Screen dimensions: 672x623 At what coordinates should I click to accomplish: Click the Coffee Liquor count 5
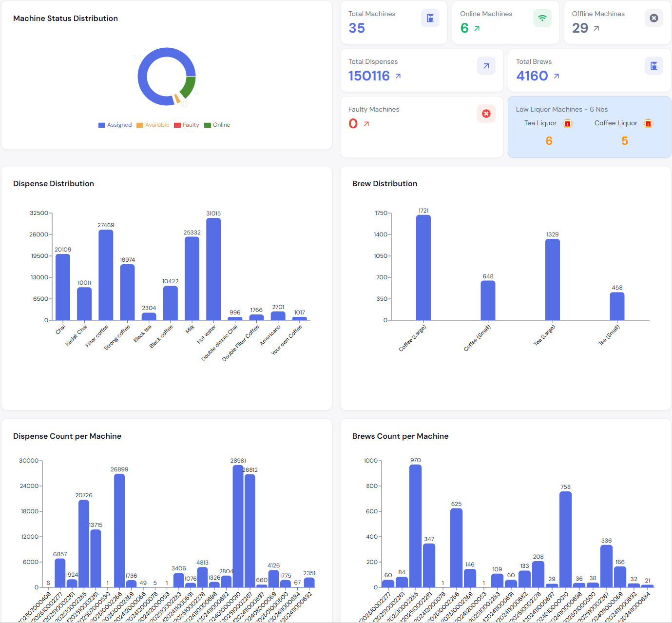coord(625,141)
